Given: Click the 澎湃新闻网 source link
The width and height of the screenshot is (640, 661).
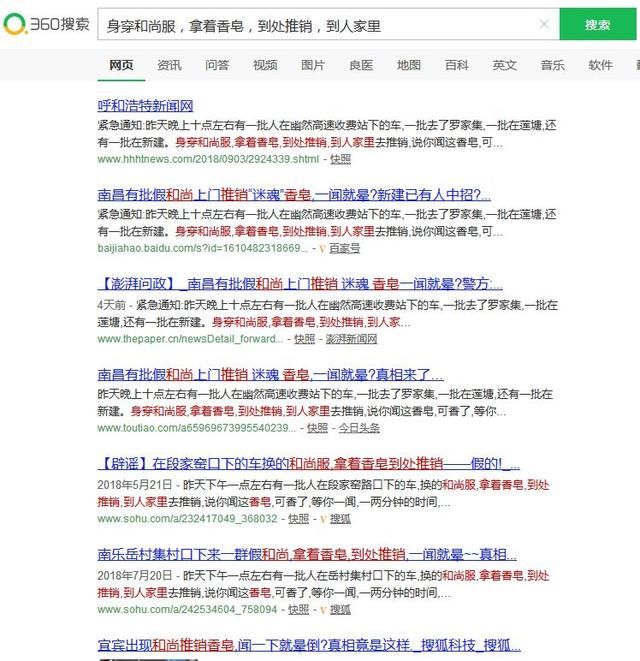Looking at the screenshot, I should click(352, 339).
